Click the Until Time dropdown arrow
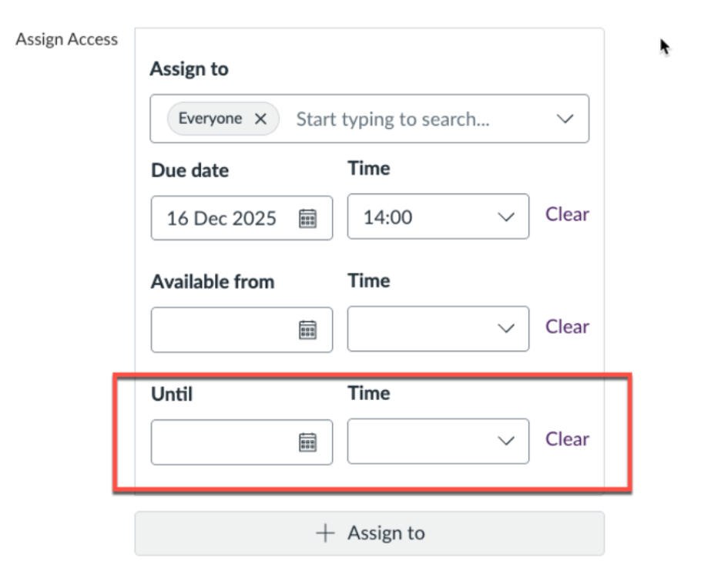The width and height of the screenshot is (711, 588). point(506,441)
